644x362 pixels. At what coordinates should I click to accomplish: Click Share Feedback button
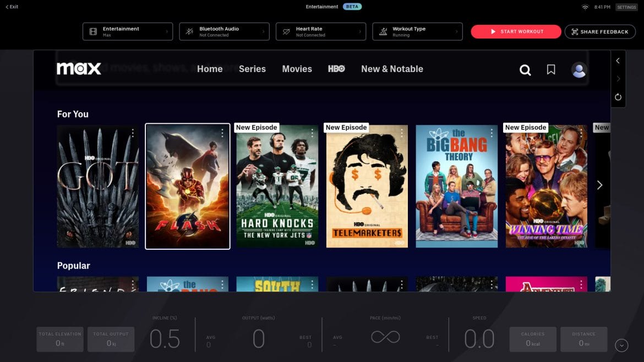point(600,31)
